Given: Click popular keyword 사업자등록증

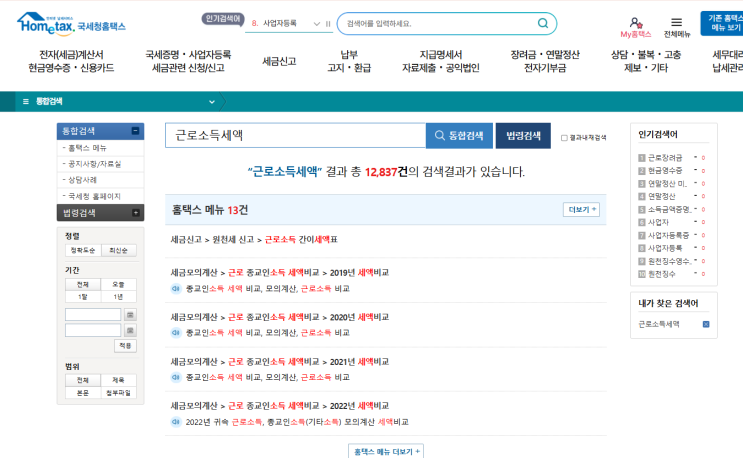Looking at the screenshot, I should point(668,235).
